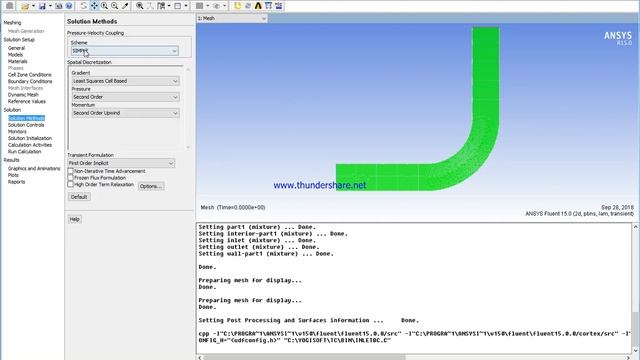The height and width of the screenshot is (360, 640).
Task: Open Boundary Conditions page
Action: click(30, 81)
